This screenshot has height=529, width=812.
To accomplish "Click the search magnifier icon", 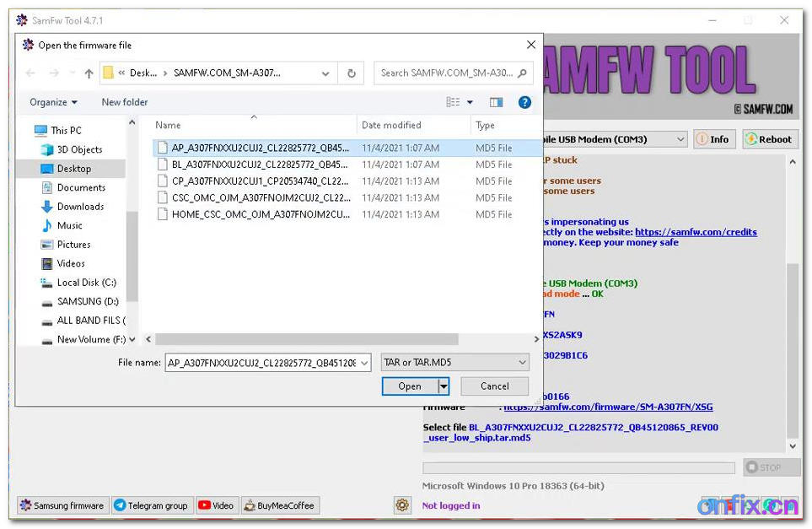I will click(523, 73).
